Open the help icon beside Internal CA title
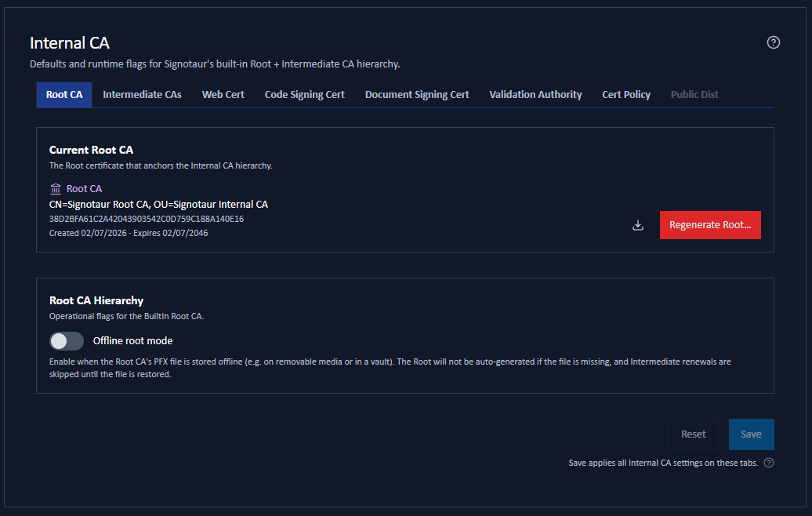 pos(773,42)
